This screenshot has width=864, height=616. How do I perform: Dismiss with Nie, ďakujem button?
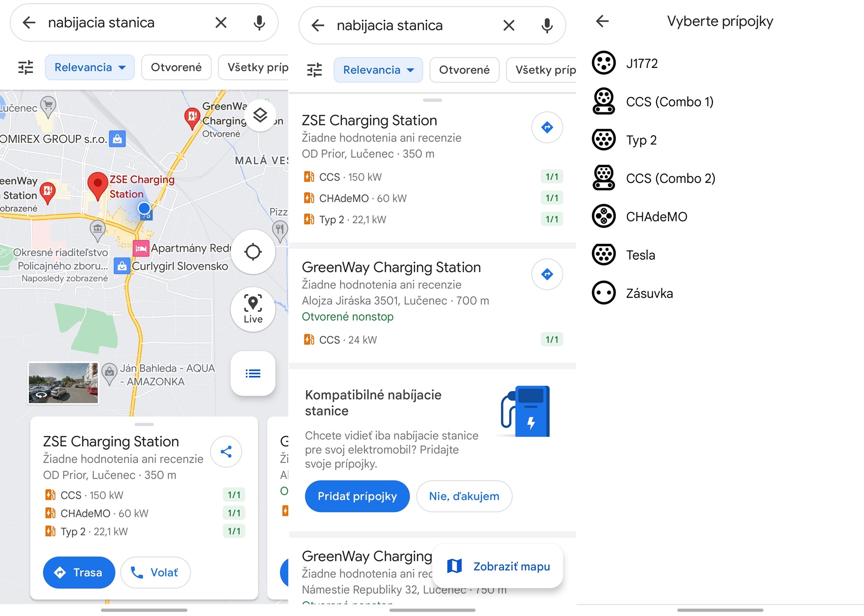pyautogui.click(x=464, y=496)
